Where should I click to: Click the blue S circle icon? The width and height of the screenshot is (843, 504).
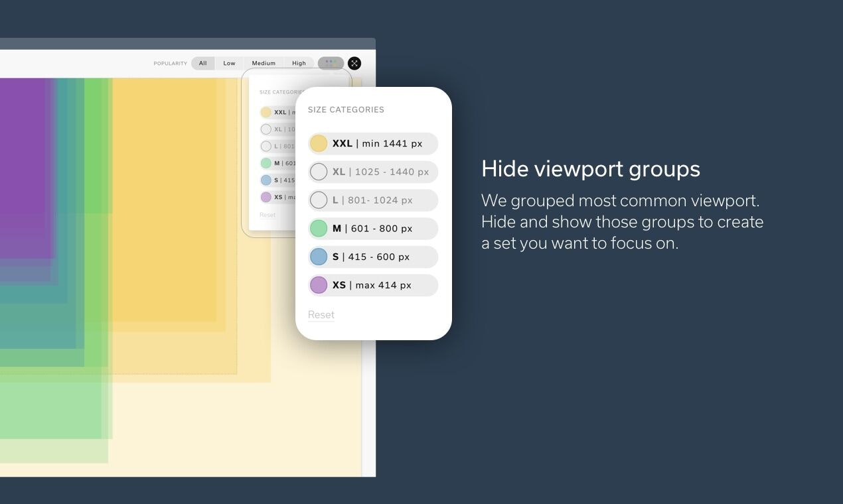coord(319,257)
